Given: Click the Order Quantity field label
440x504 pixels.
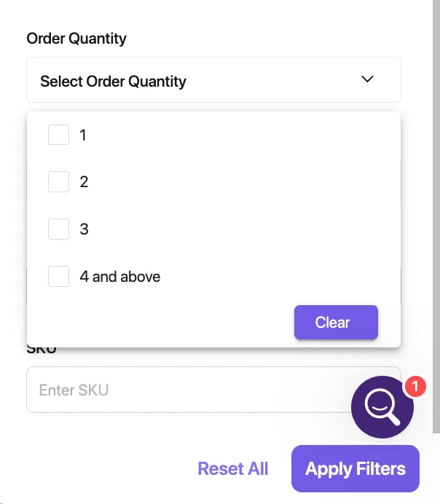Looking at the screenshot, I should [x=76, y=39].
